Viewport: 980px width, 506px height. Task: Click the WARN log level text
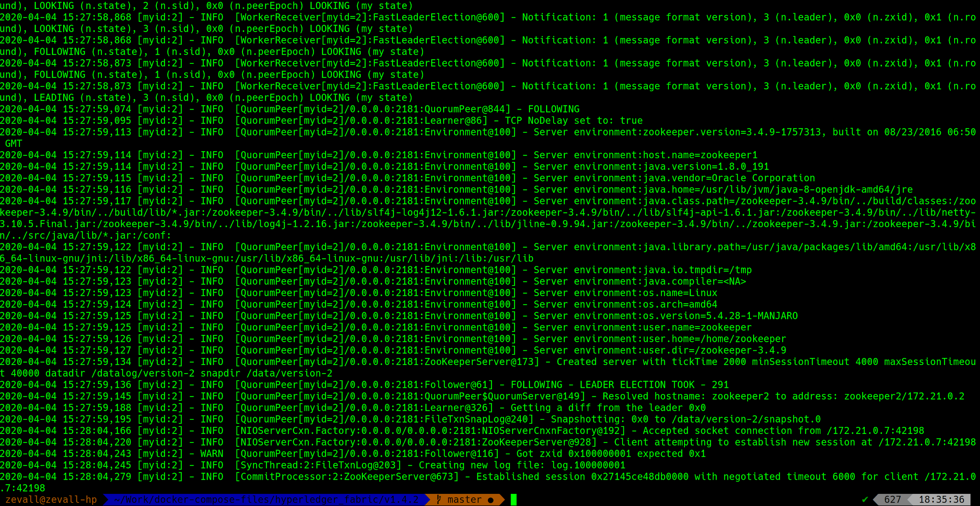(212, 454)
